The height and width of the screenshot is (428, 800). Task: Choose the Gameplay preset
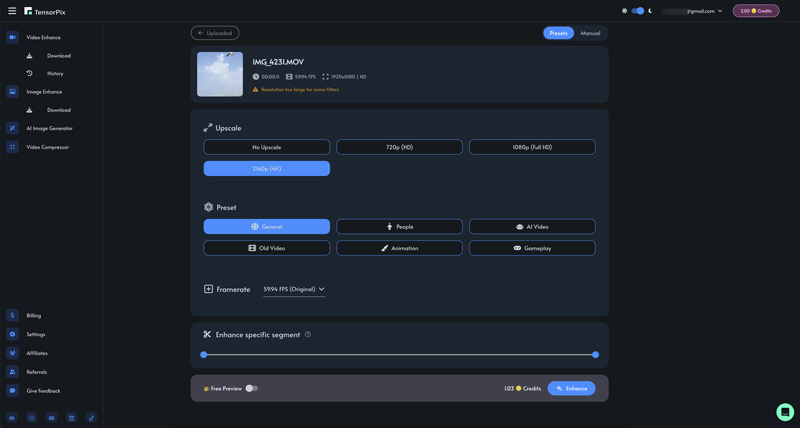coord(532,248)
